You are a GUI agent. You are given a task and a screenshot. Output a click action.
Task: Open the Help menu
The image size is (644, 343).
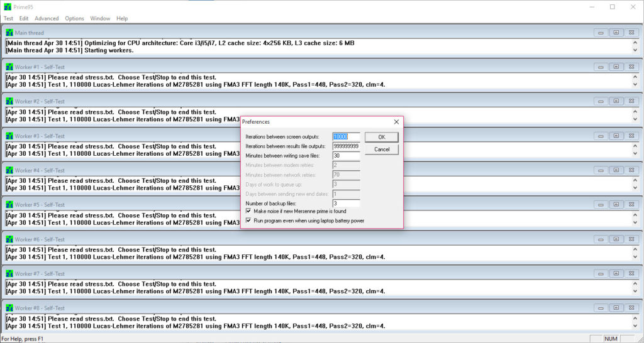122,18
